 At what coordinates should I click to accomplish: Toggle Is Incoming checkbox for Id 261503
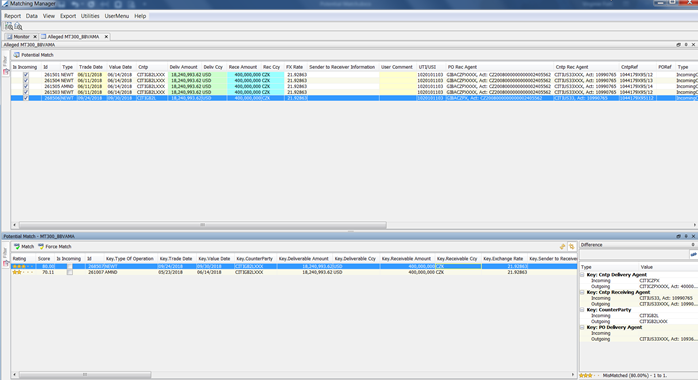coord(26,92)
